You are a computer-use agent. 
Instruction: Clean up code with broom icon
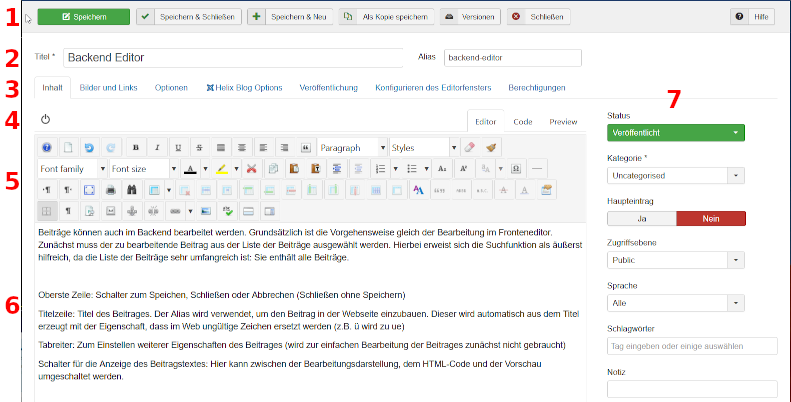pyautogui.click(x=491, y=148)
